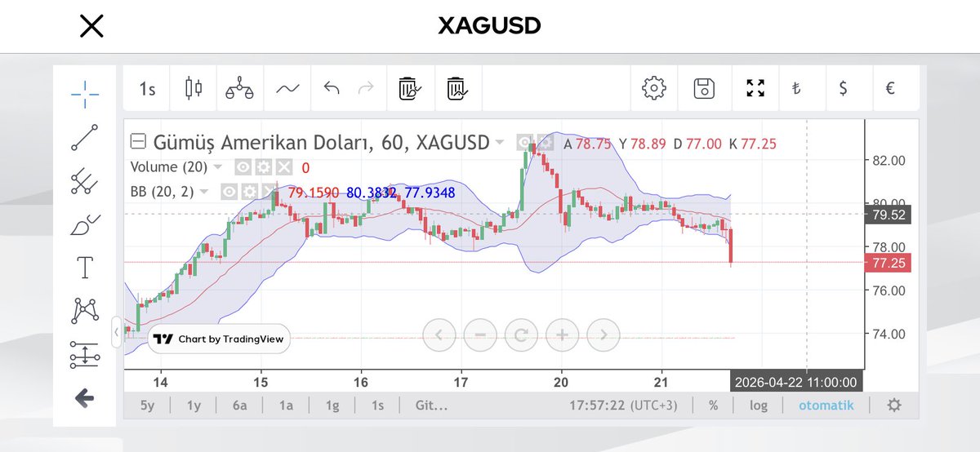Viewport: 980px width, 452px height.
Task: Toggle BB indicator visibility eye
Action: point(229,192)
